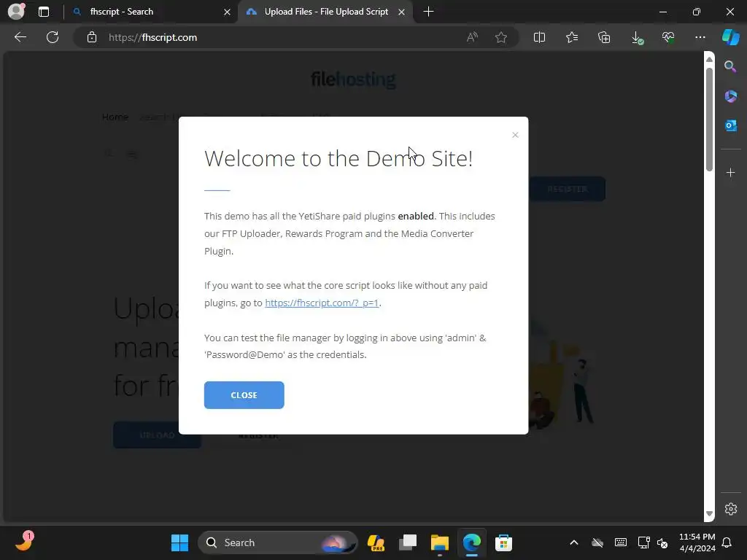The width and height of the screenshot is (747, 560).
Task: Select the Upload Files - File Upload Script tab
Action: point(326,12)
